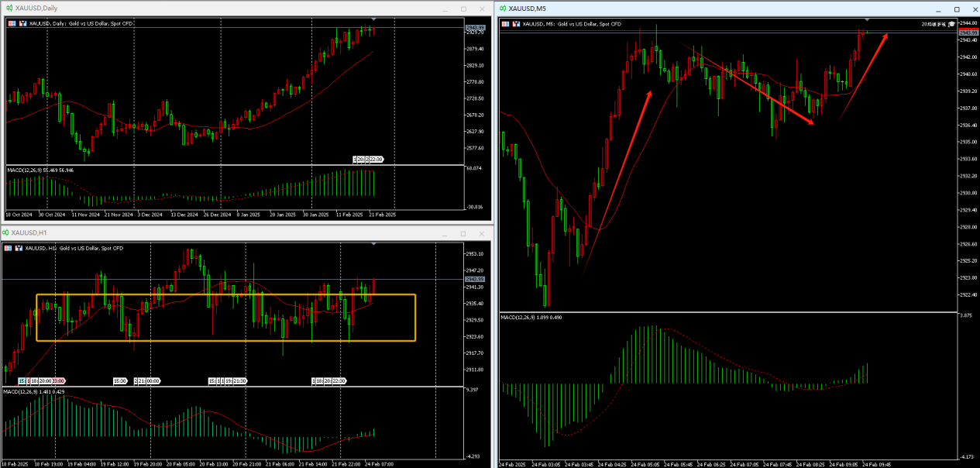Viewport: 980px width, 468px height.
Task: Click the 'XAUUSD, M5: Gold vs US Dollar' chart caption
Action: pos(573,24)
